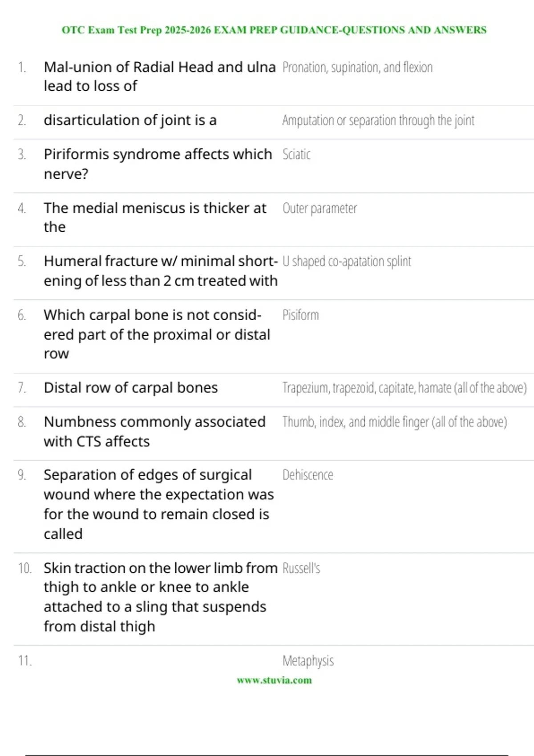This screenshot has width=534, height=756.
Task: Click the 'Trapezium, trapezoid, capitate, hamate' answer
Action: click(x=405, y=388)
